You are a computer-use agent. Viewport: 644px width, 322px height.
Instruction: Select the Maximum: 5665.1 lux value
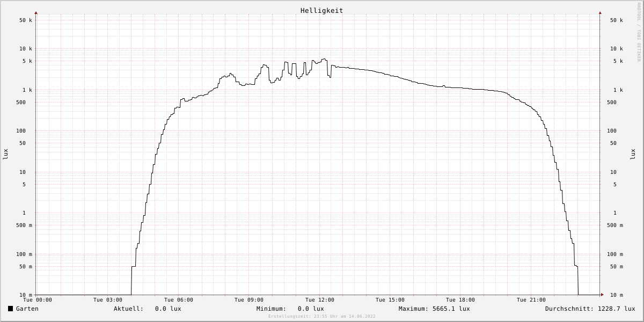tap(434, 309)
